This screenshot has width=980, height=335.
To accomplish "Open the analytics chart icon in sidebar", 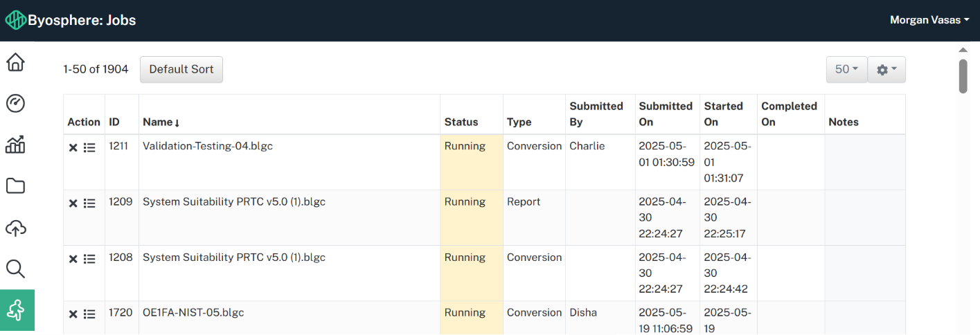I will point(15,145).
